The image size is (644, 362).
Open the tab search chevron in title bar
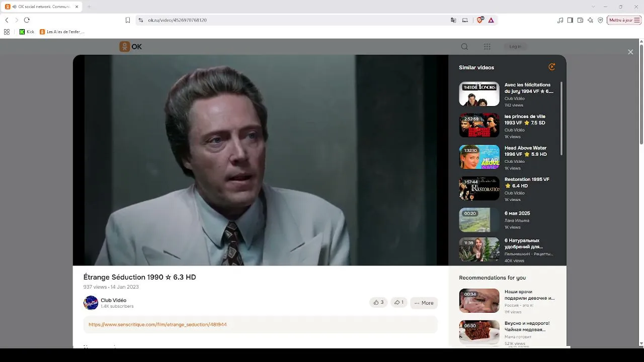point(593,7)
